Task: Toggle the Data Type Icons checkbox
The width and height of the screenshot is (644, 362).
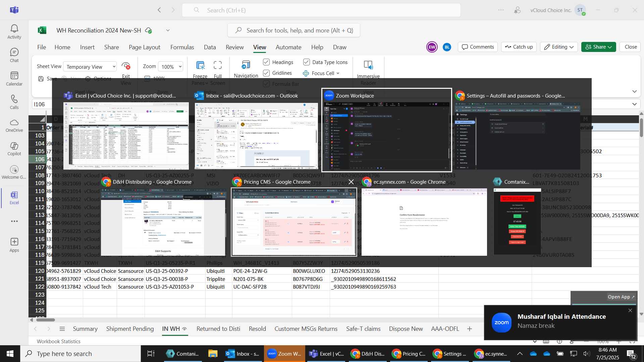Action: tap(306, 62)
